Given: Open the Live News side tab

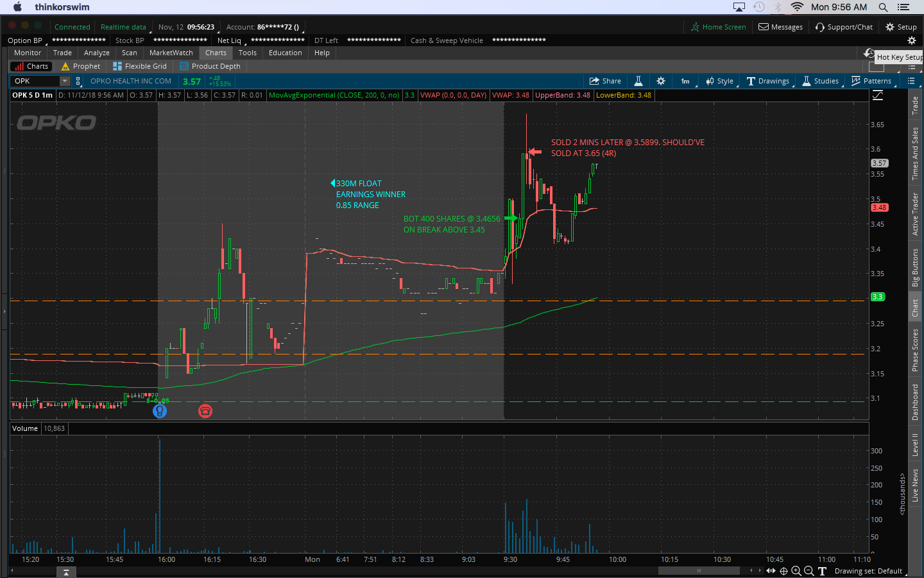Looking at the screenshot, I should 916,485.
